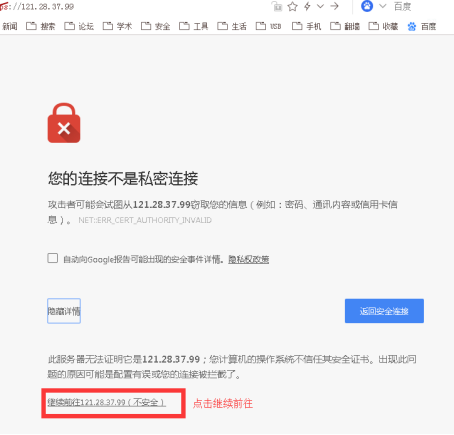Click the star bookmark icon in address bar
The image size is (454, 435).
coord(292,6)
